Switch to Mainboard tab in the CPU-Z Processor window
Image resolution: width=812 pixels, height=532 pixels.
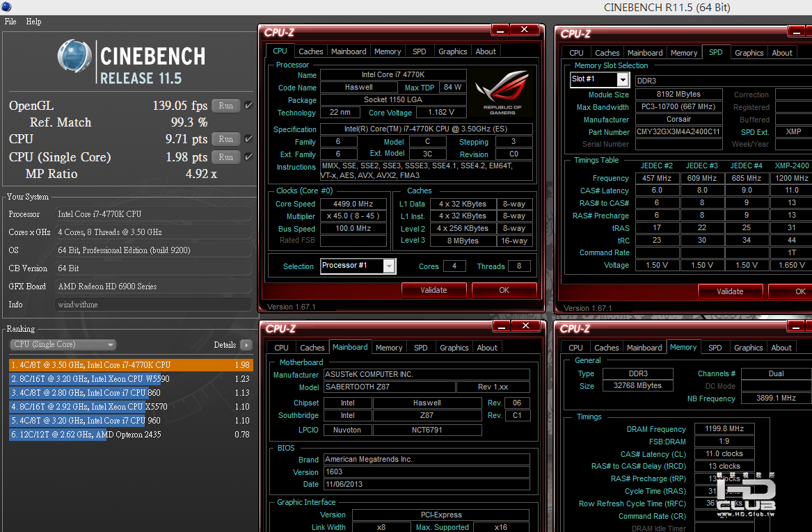coord(349,51)
